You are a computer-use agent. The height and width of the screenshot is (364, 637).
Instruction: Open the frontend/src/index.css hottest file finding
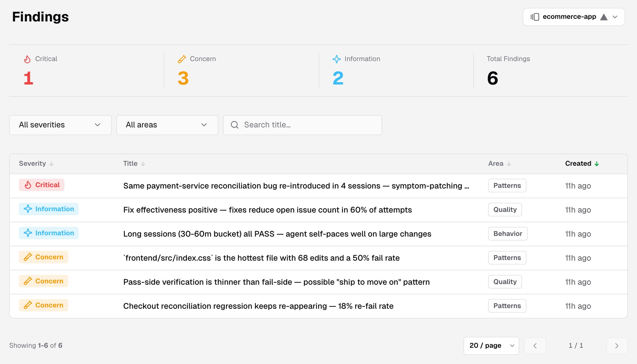[x=261, y=258]
